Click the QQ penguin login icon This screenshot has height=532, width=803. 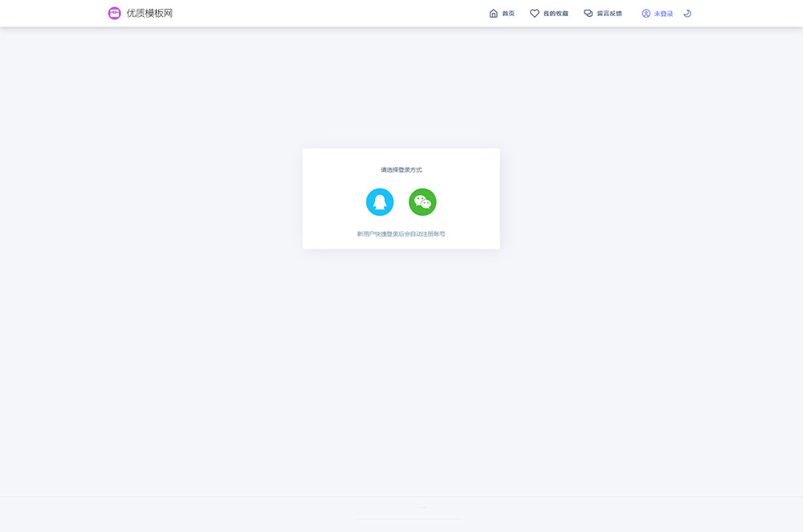pos(380,201)
